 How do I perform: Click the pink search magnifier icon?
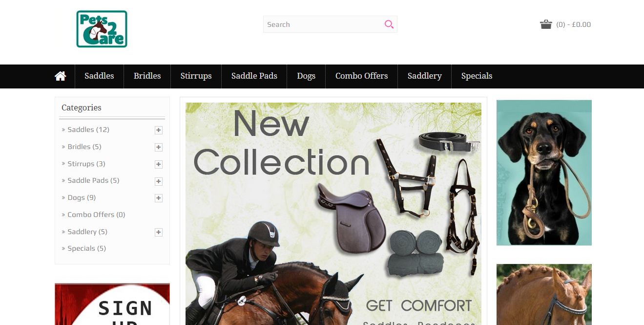pos(389,24)
